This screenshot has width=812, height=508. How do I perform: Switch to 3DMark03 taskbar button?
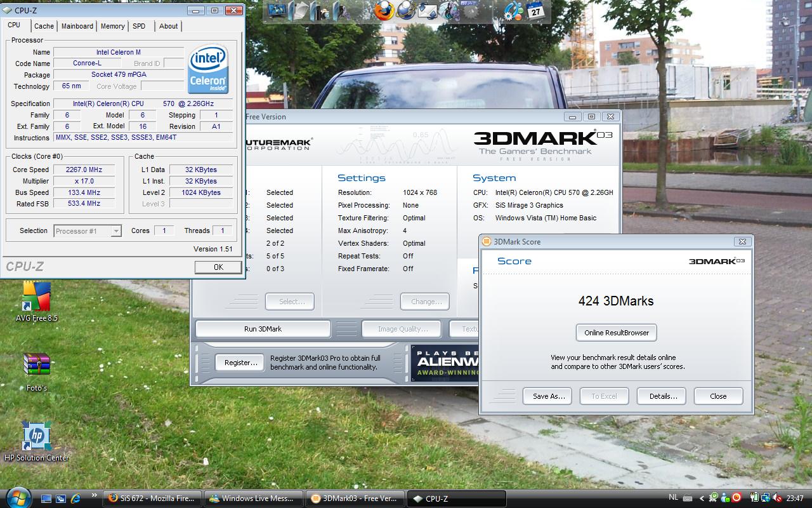pos(354,498)
